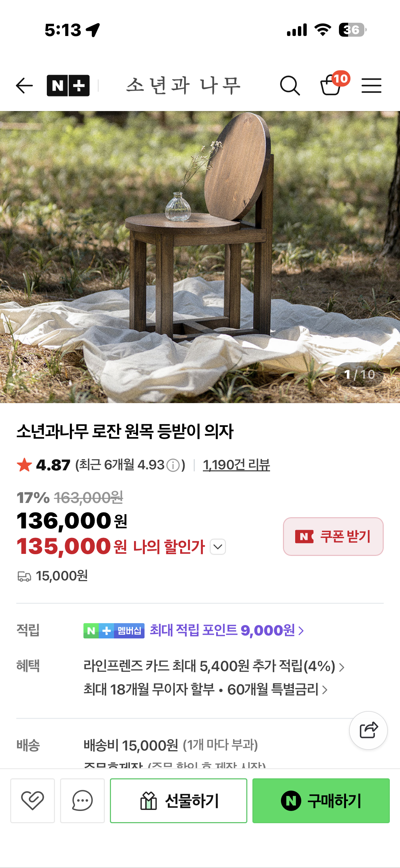
Task: Expand 라인프렌즈 카드 추가 적립 benefit
Action: click(214, 666)
